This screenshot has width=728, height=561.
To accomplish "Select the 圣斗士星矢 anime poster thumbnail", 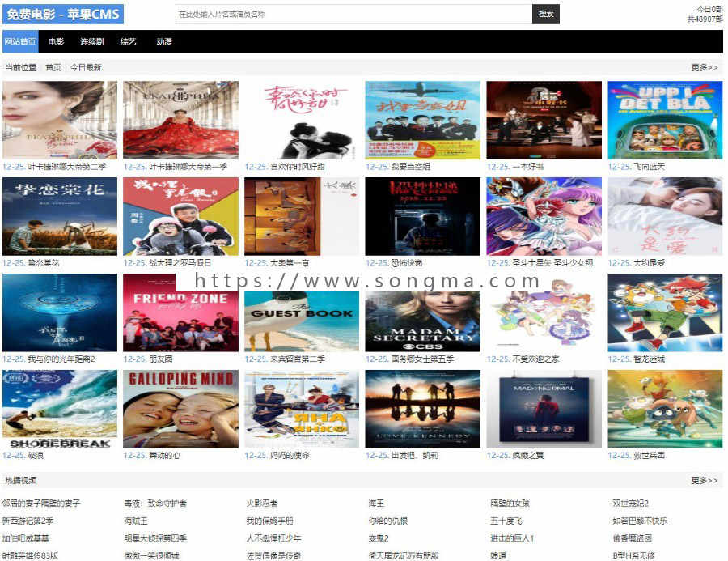I will coord(544,217).
